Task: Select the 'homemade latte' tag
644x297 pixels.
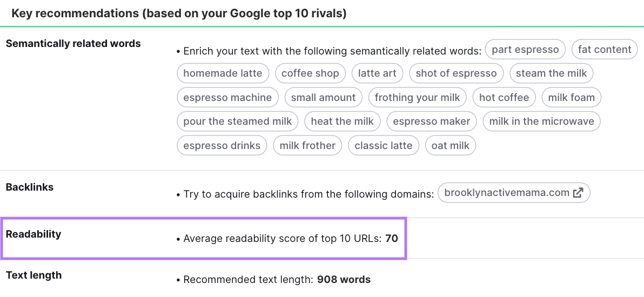Action: click(x=223, y=73)
